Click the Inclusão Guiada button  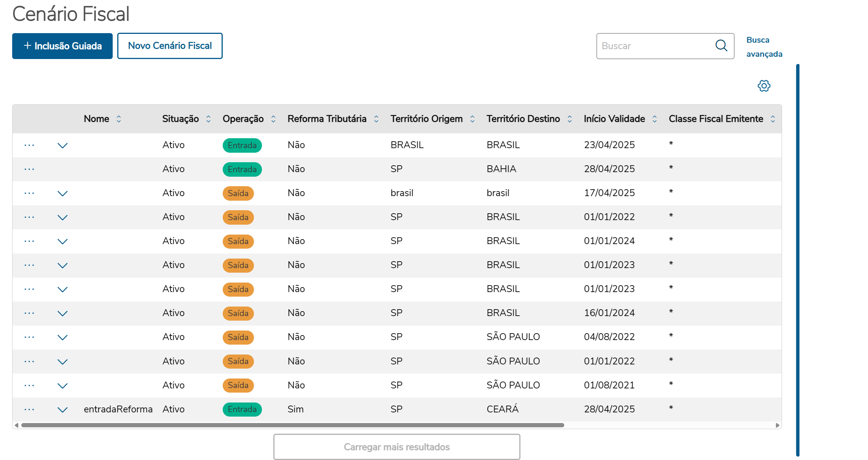pyautogui.click(x=62, y=46)
